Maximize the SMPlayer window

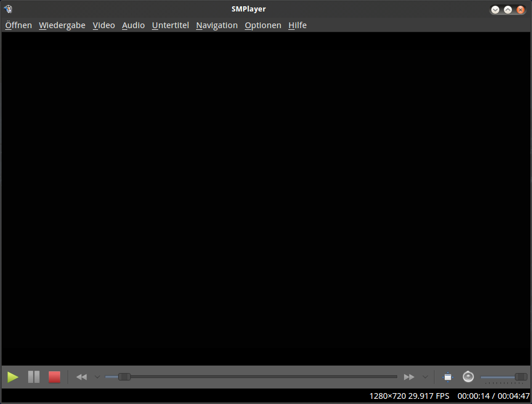[x=508, y=10]
